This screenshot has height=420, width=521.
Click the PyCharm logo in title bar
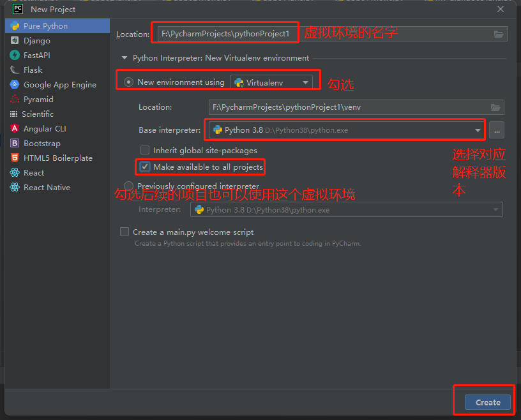point(18,9)
